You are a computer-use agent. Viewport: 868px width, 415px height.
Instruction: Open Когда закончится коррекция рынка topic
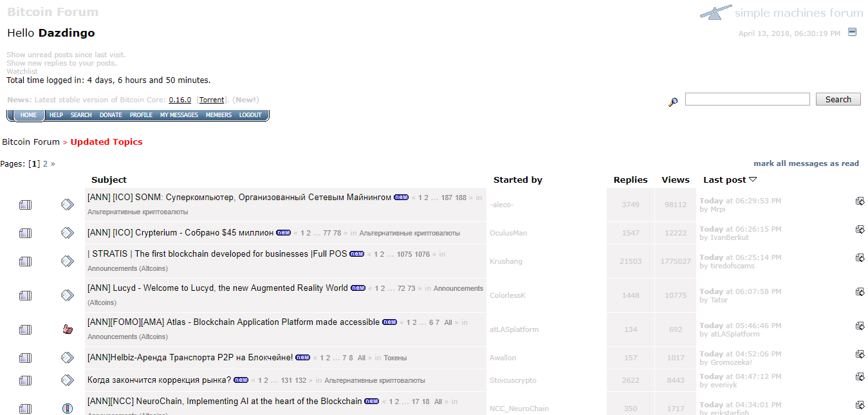pyautogui.click(x=159, y=380)
